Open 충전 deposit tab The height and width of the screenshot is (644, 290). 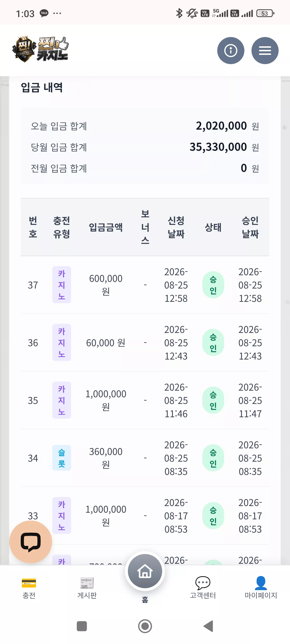tap(29, 588)
